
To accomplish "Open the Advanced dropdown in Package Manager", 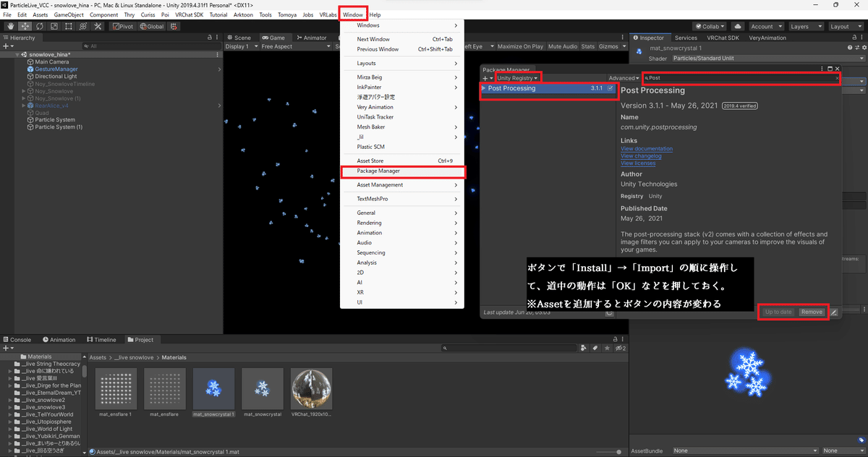I will tap(624, 78).
